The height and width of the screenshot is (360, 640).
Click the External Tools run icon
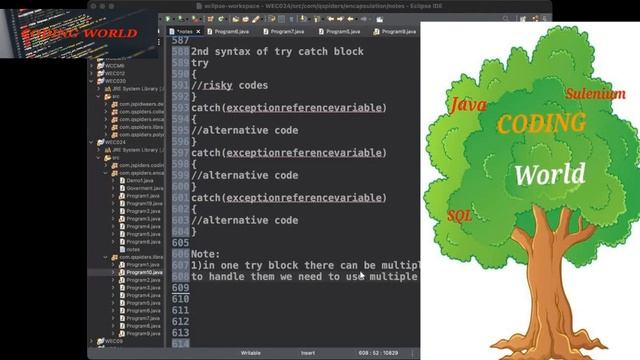point(195,19)
